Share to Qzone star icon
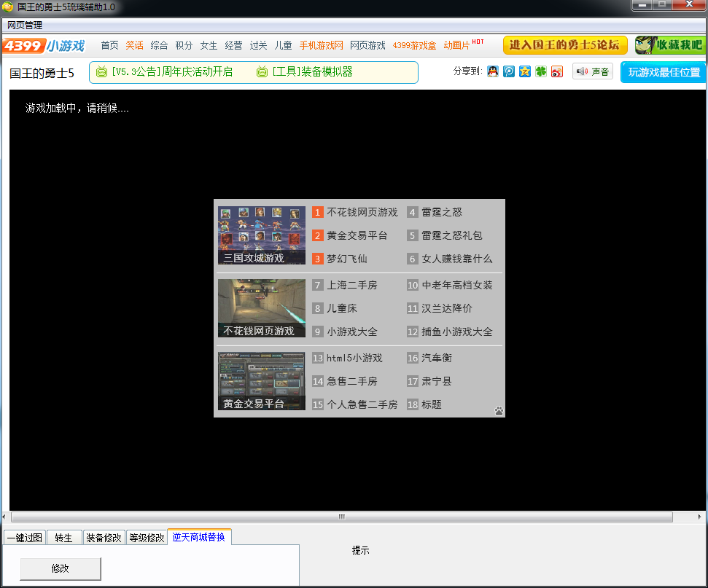708x588 pixels. click(x=525, y=71)
